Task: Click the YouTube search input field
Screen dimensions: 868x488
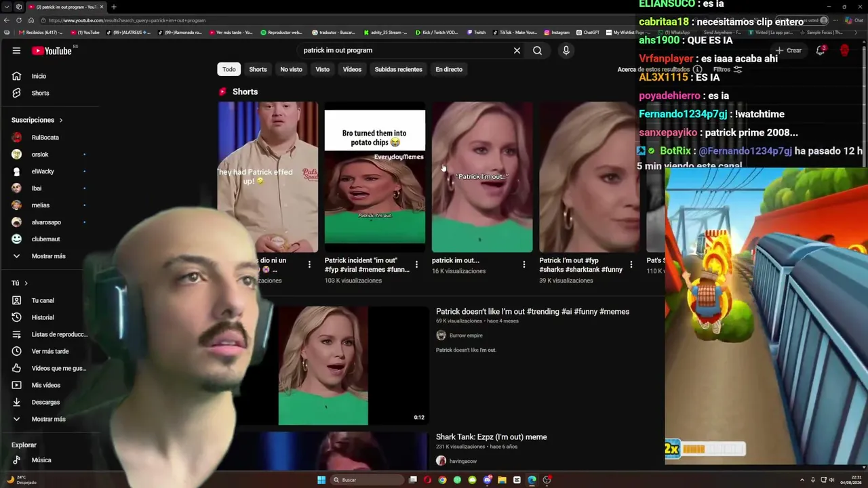Action: pyautogui.click(x=403, y=50)
